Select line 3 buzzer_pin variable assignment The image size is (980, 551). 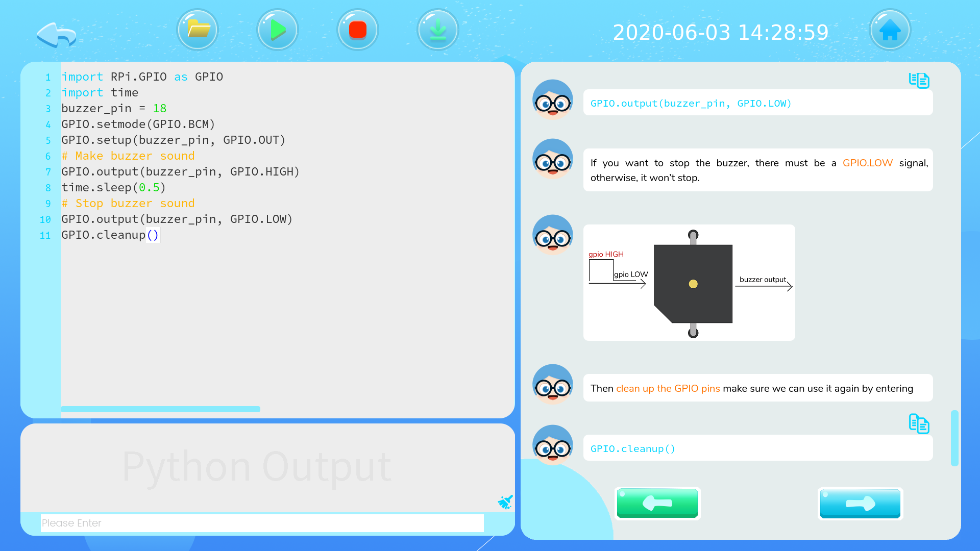pos(111,108)
